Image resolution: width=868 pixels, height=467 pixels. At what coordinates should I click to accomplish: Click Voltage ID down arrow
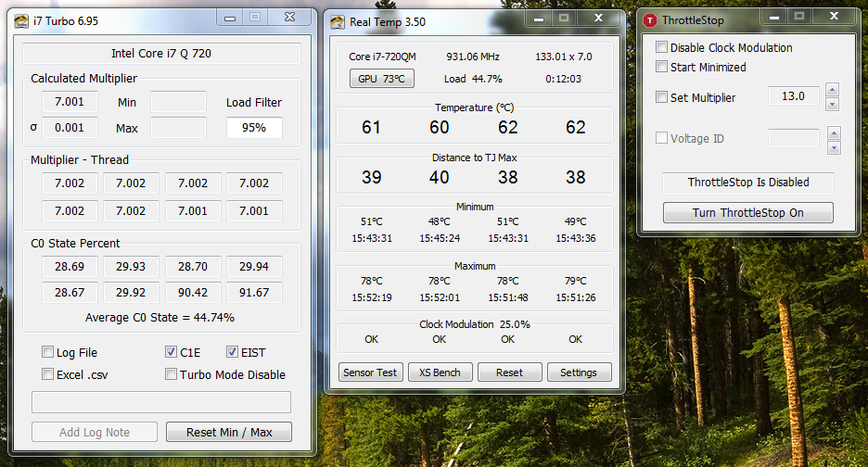click(x=834, y=147)
